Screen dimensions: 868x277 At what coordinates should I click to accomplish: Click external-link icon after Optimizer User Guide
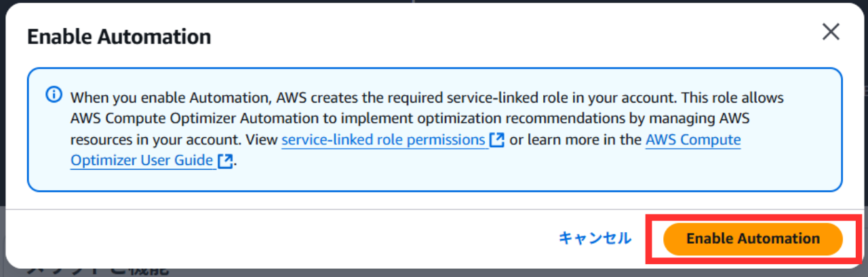coord(225,161)
